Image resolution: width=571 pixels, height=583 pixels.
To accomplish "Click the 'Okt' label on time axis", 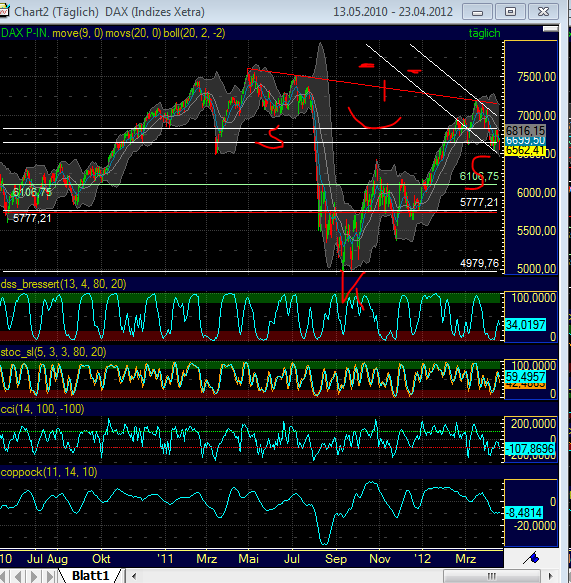I will click(x=101, y=559).
